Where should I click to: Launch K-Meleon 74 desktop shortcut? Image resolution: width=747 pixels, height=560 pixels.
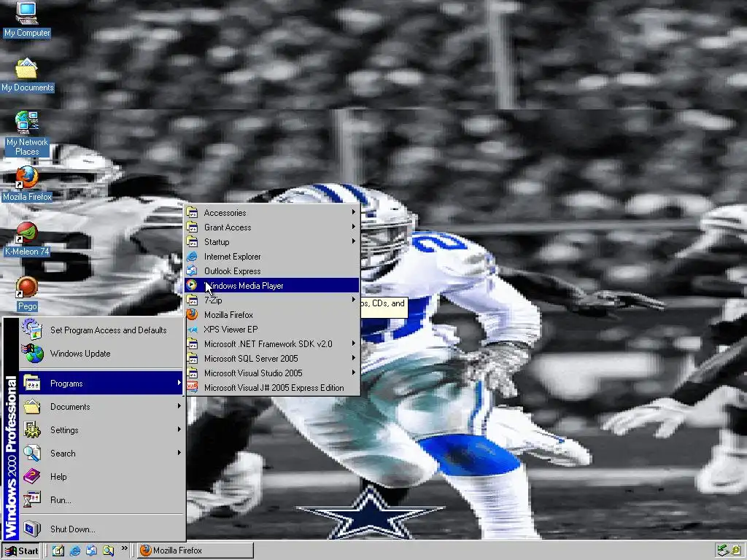27,239
